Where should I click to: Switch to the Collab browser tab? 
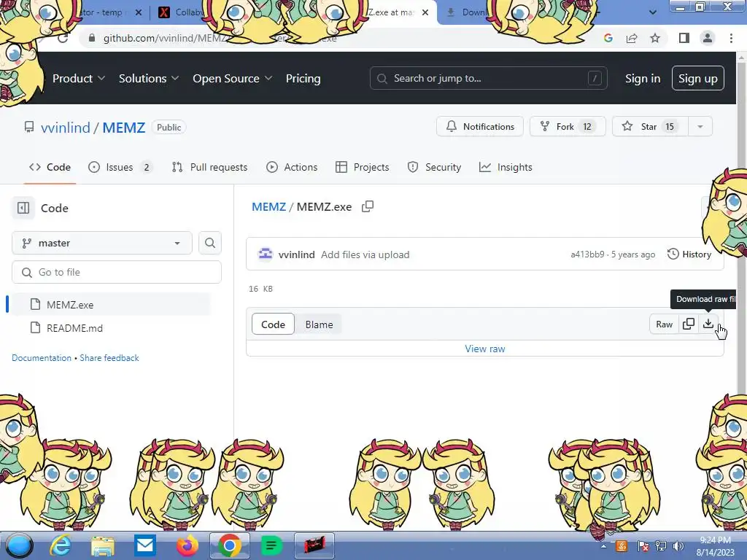click(180, 12)
